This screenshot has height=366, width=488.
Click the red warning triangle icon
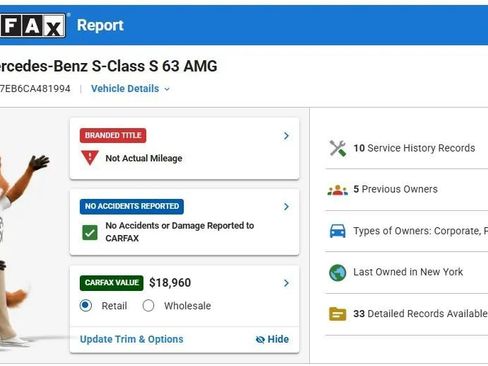[90, 157]
